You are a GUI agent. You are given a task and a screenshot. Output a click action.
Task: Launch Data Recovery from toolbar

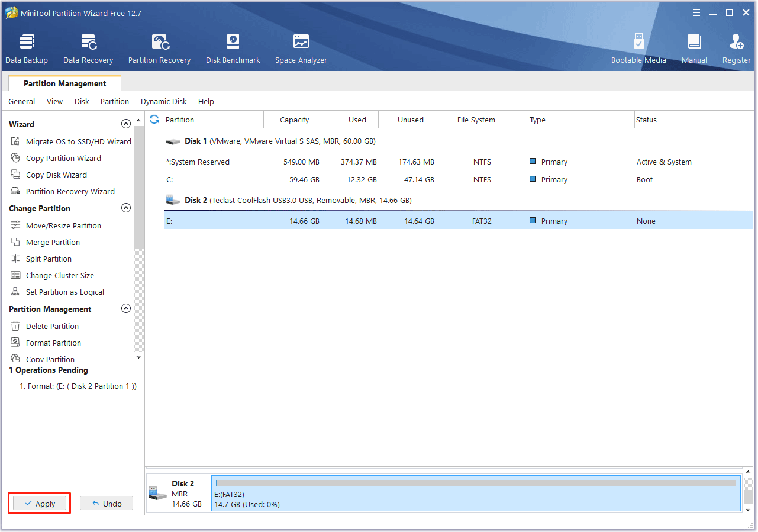click(x=88, y=49)
